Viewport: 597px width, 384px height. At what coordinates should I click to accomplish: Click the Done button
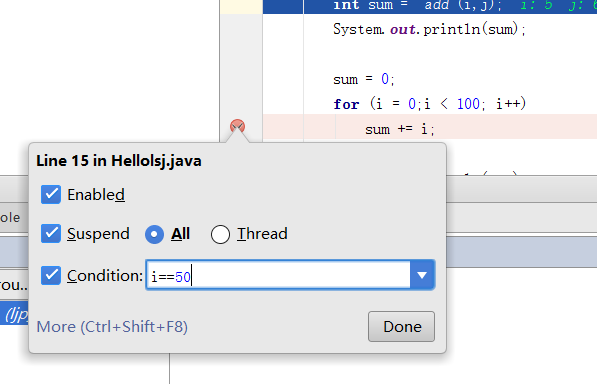click(x=401, y=327)
